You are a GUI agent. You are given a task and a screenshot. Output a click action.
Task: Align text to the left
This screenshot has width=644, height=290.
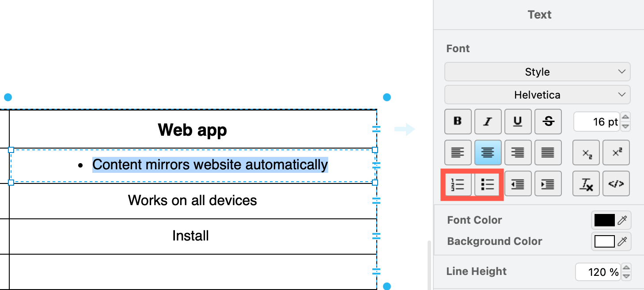click(x=458, y=153)
